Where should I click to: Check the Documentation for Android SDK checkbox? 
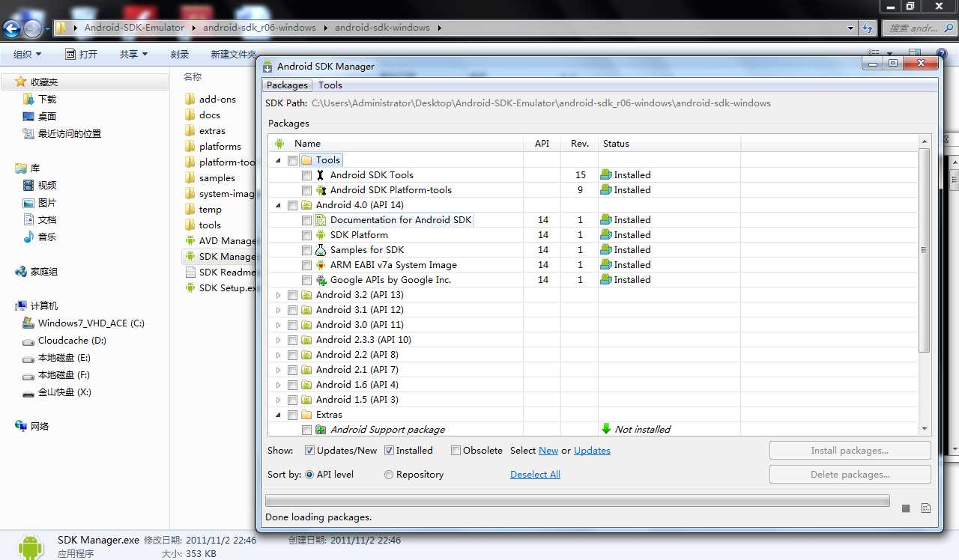click(x=306, y=220)
